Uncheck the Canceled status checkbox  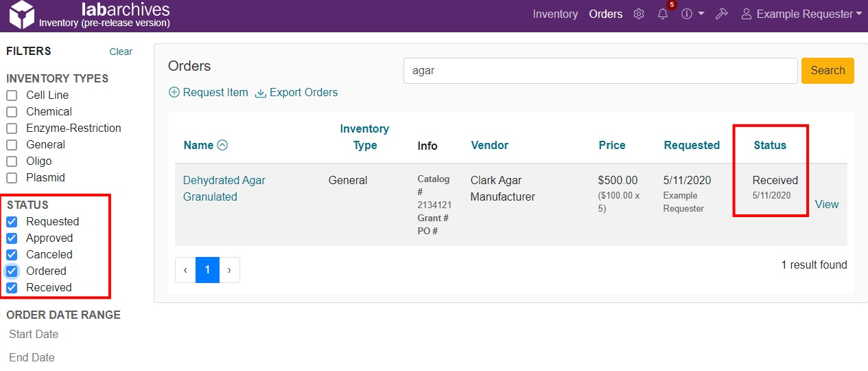click(x=12, y=255)
